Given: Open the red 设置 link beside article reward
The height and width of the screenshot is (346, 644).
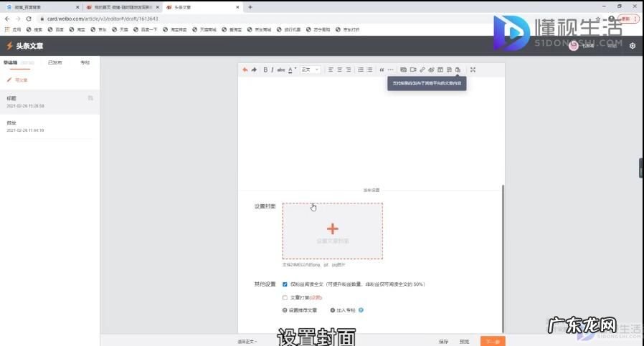Looking at the screenshot, I should point(316,297).
